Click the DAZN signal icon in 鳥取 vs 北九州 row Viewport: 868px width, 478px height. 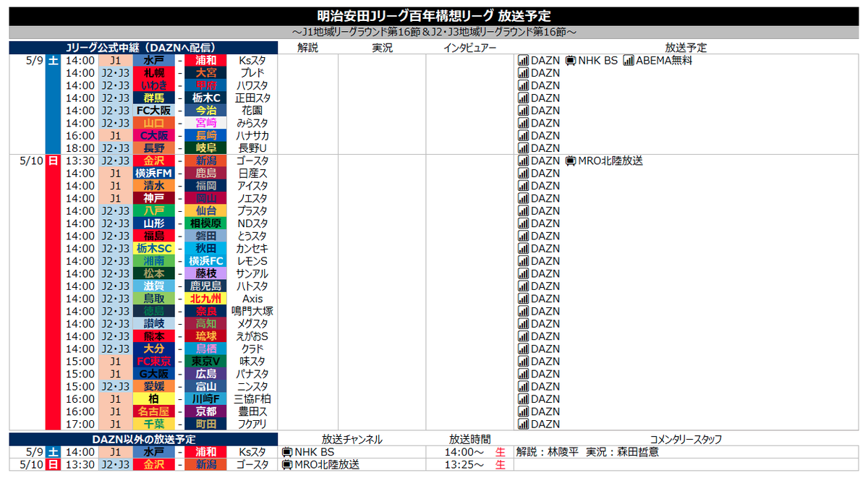tap(523, 299)
